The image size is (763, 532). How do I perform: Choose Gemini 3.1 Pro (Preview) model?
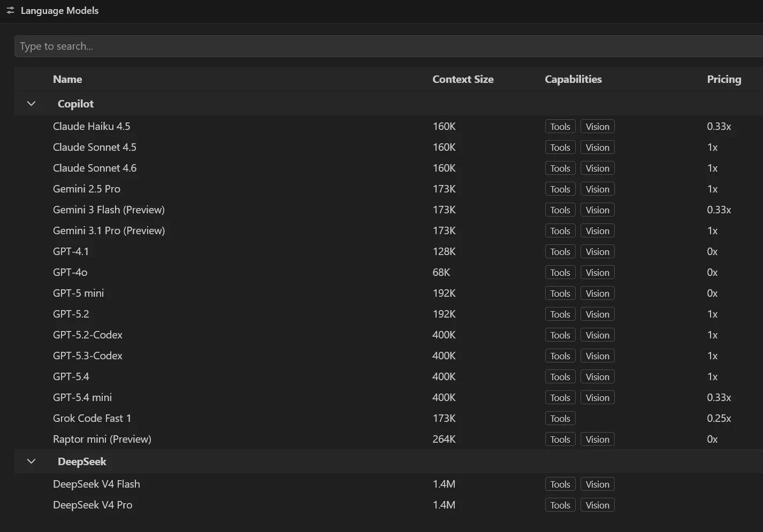tap(109, 230)
